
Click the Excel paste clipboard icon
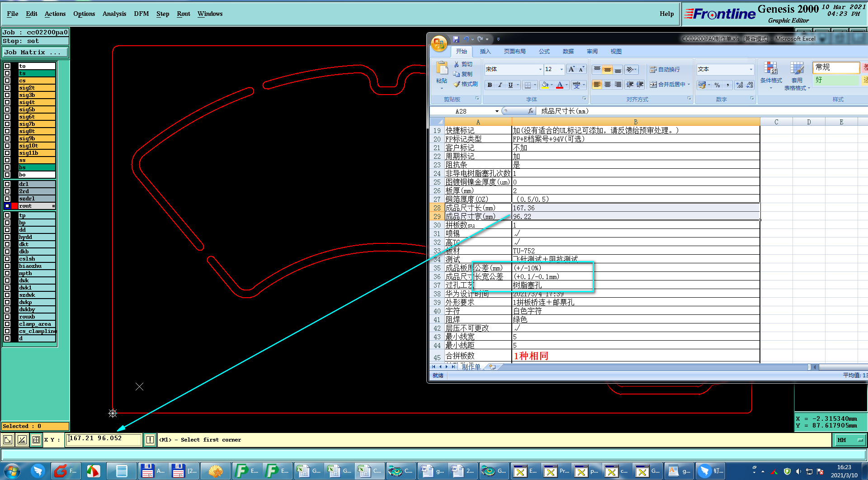[442, 68]
